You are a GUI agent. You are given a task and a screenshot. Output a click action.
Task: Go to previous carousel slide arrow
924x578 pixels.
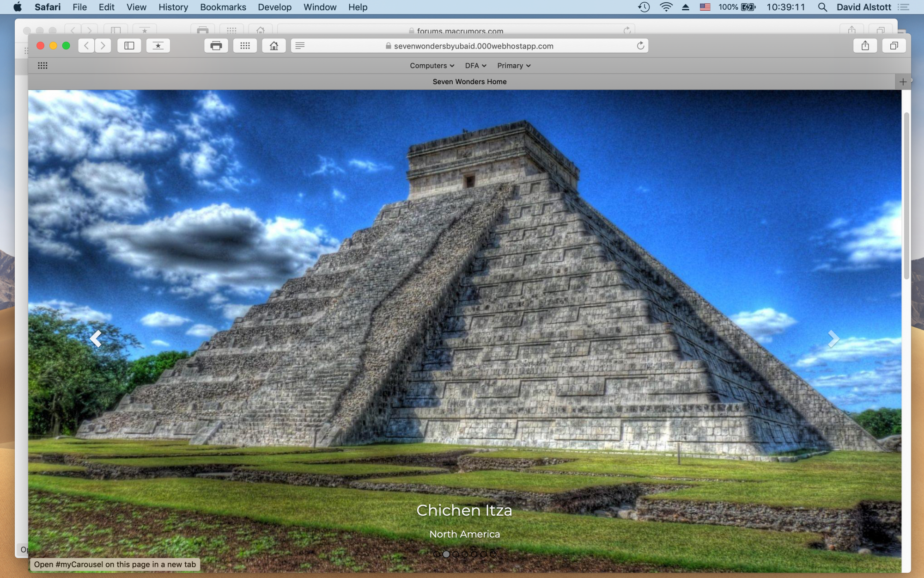[96, 339]
